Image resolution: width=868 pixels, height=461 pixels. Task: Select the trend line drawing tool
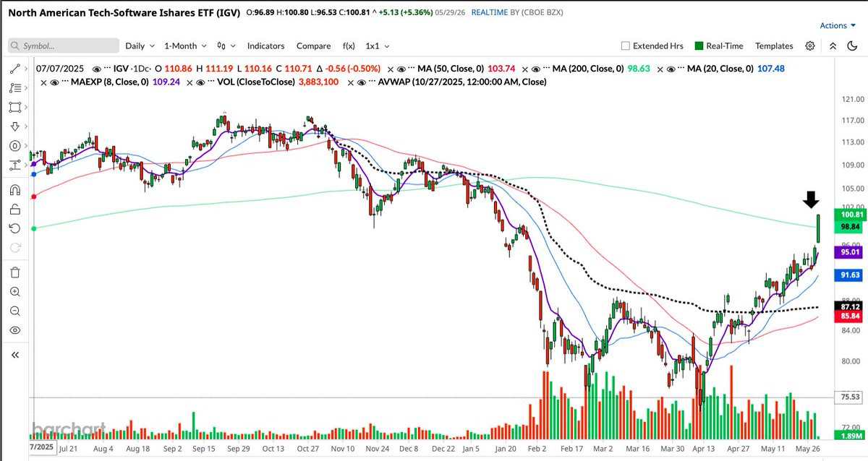click(14, 69)
